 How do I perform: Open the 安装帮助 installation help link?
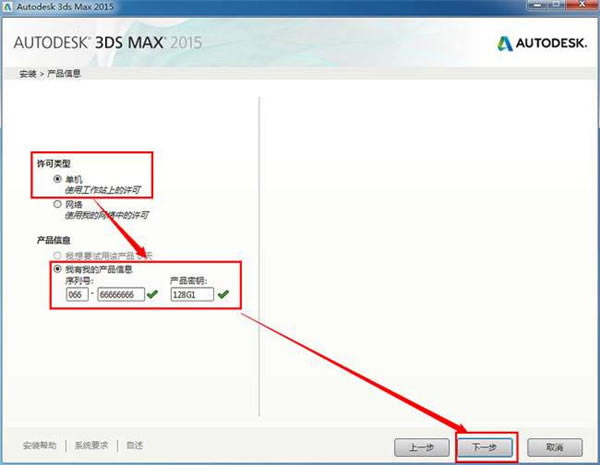pos(38,445)
